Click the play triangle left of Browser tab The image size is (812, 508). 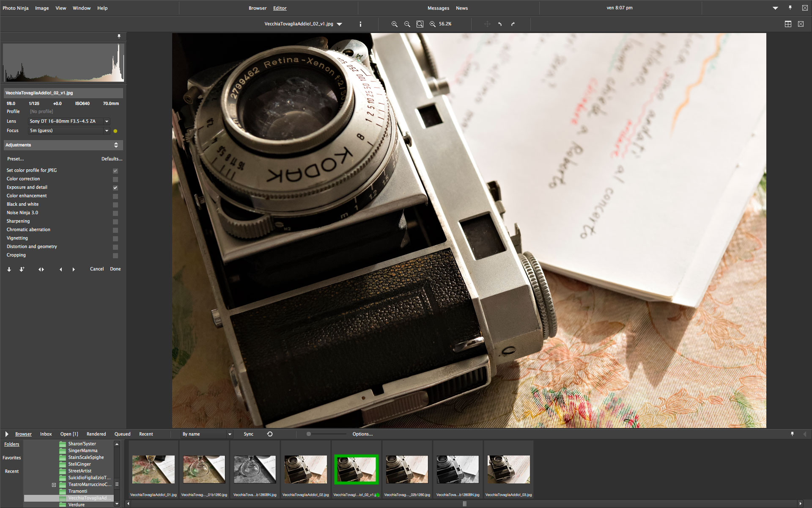click(x=6, y=434)
